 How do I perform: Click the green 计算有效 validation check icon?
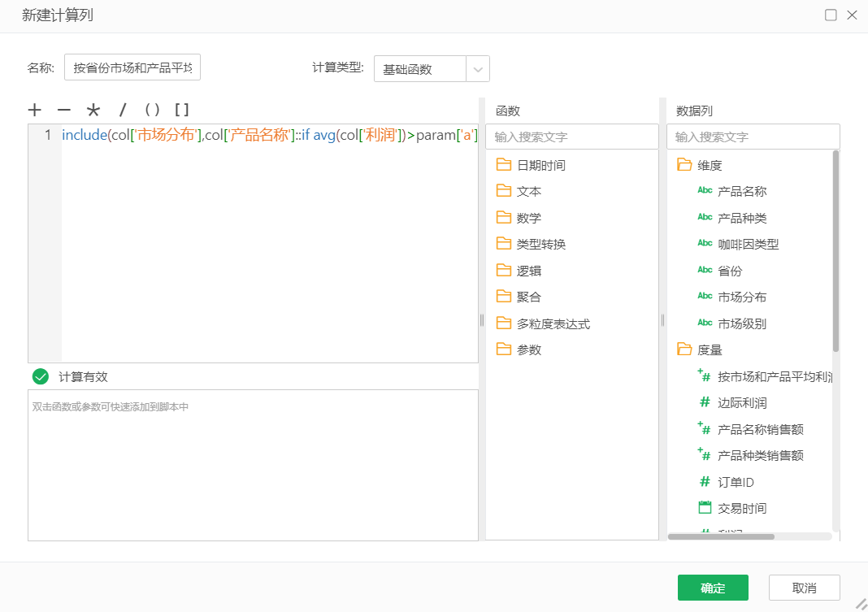39,375
